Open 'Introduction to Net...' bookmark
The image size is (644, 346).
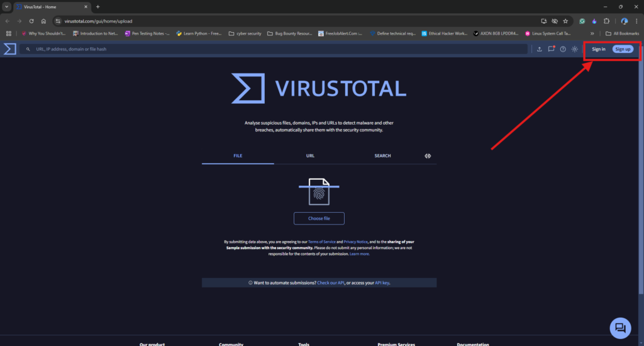point(96,33)
